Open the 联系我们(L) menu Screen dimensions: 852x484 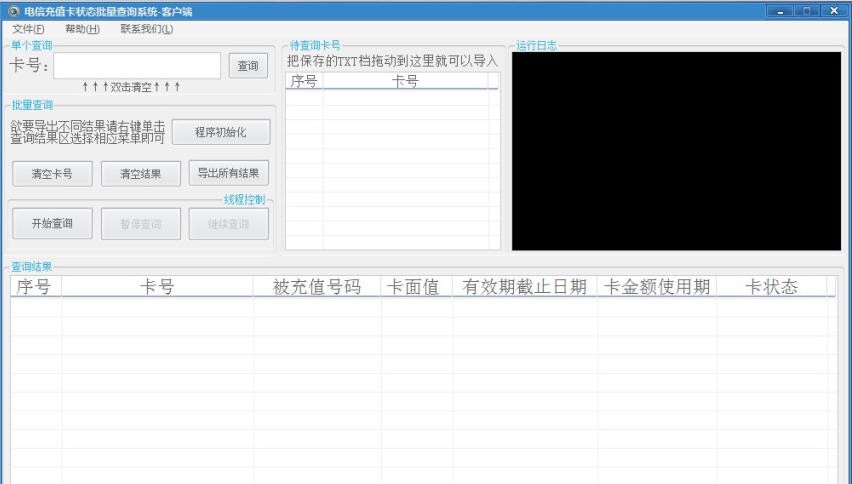[147, 29]
